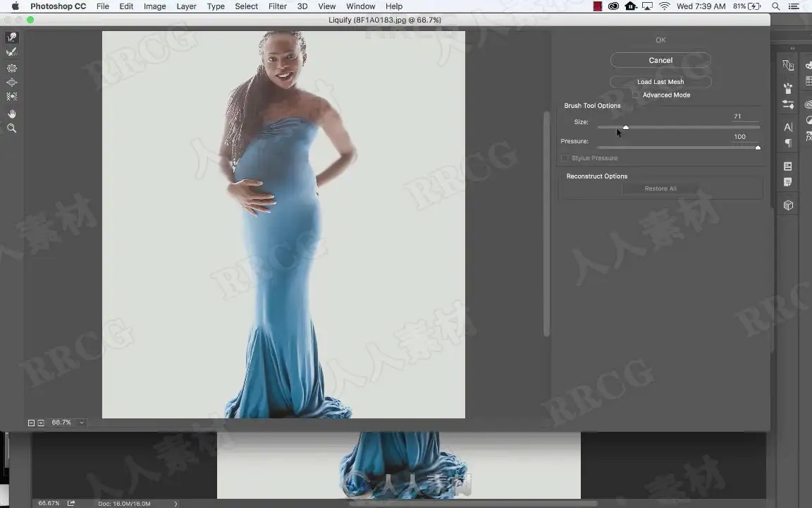Open the Type menu

(x=216, y=6)
